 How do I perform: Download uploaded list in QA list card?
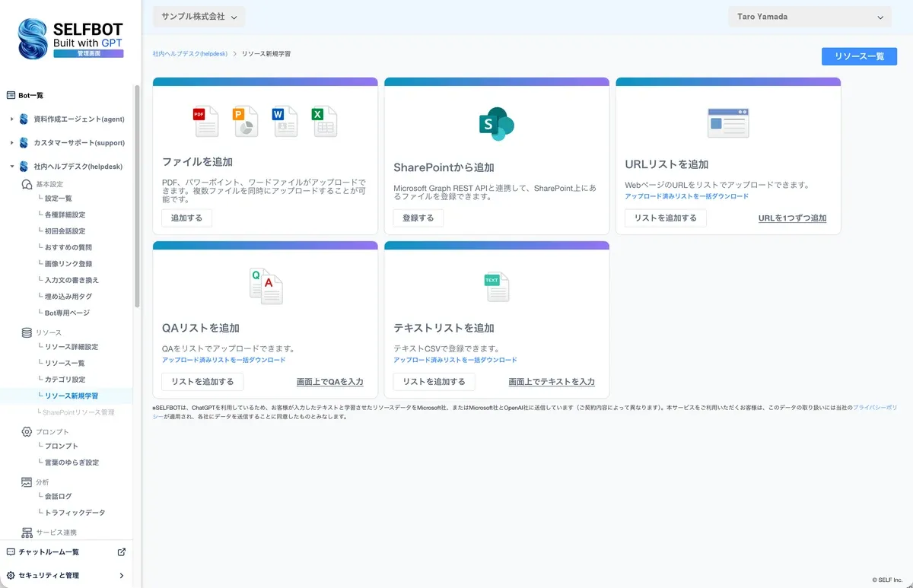click(x=224, y=360)
